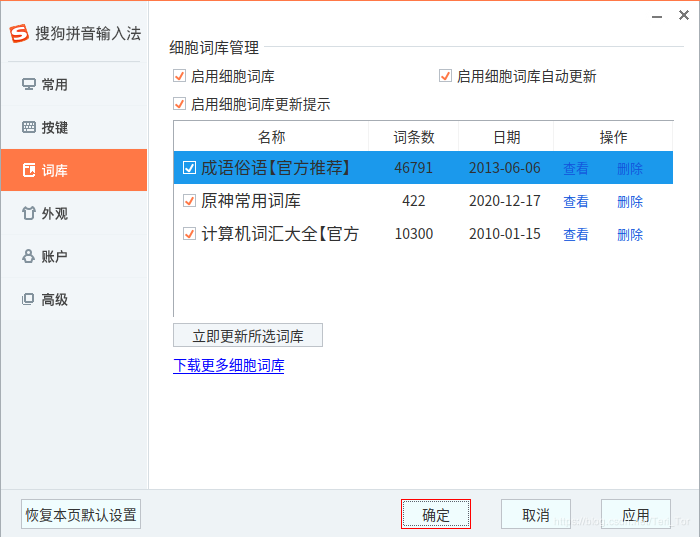Image resolution: width=700 pixels, height=537 pixels.
Task: Click the 取消 button
Action: 536,514
